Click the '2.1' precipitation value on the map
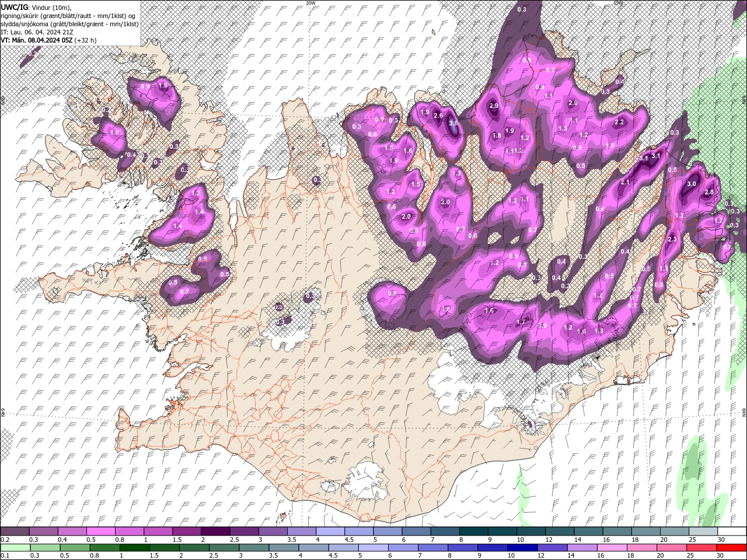The height and width of the screenshot is (560, 747). 625,183
